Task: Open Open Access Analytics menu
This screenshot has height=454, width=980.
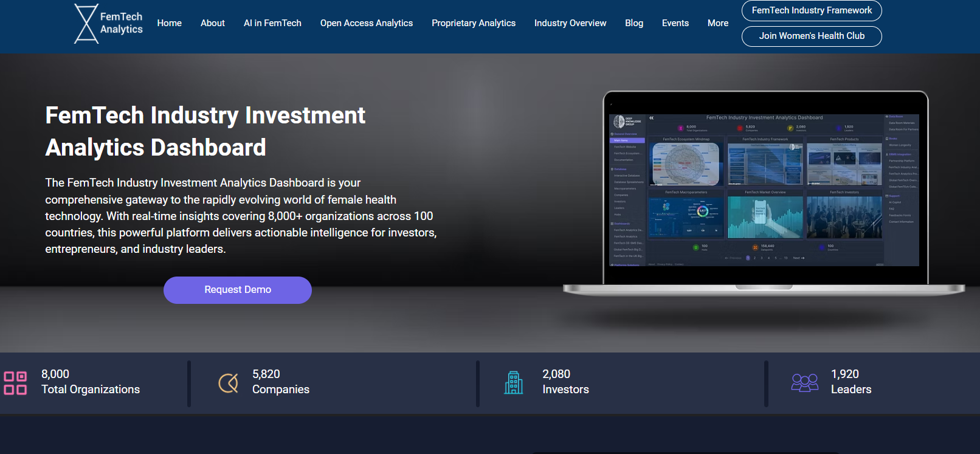Action: pyautogui.click(x=366, y=23)
